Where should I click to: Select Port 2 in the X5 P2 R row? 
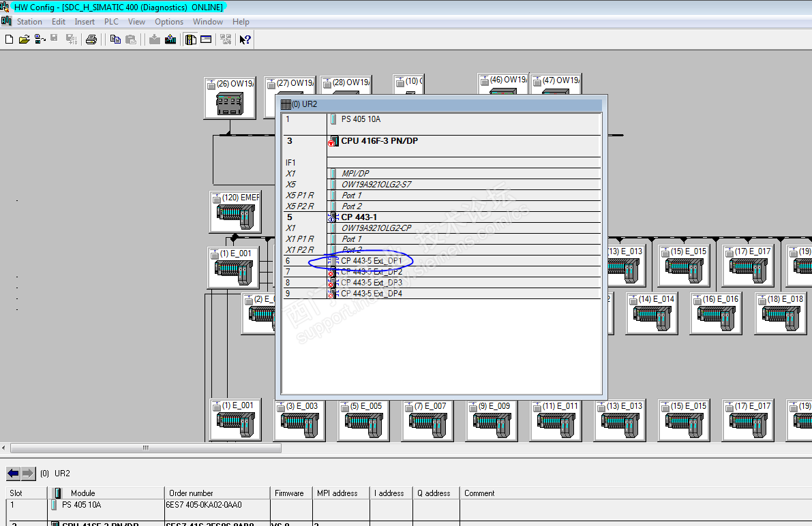coord(441,206)
